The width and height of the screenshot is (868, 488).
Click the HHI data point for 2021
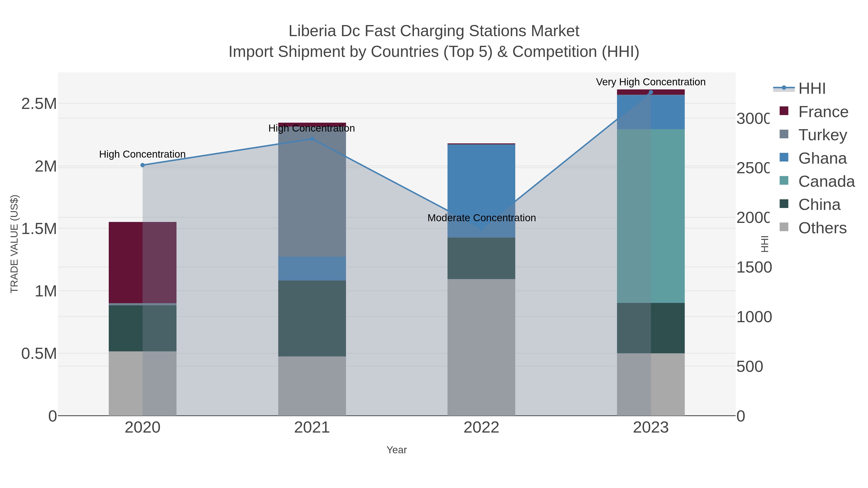click(x=312, y=139)
